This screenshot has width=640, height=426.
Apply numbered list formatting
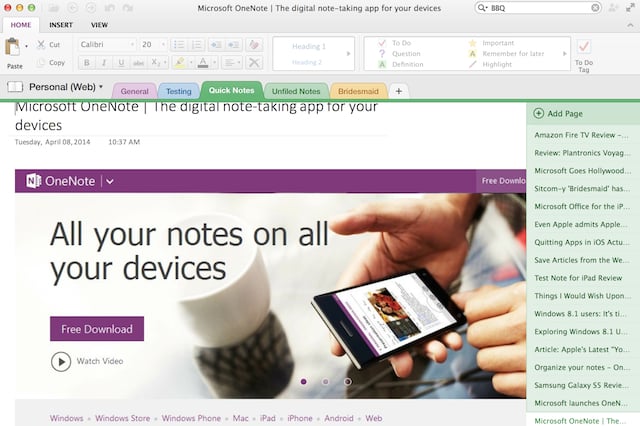(x=196, y=44)
